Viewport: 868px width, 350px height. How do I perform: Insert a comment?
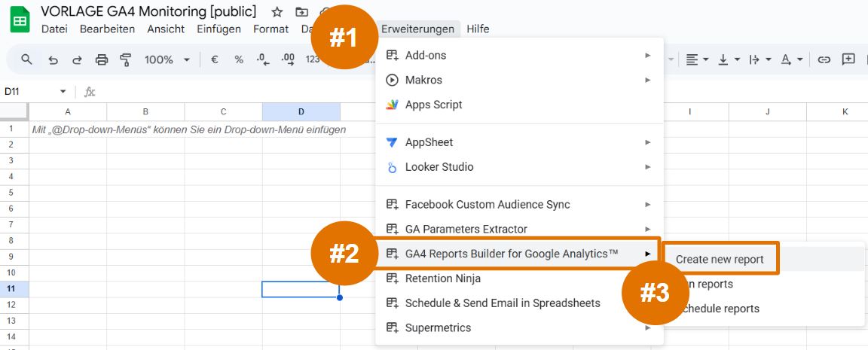point(848,59)
